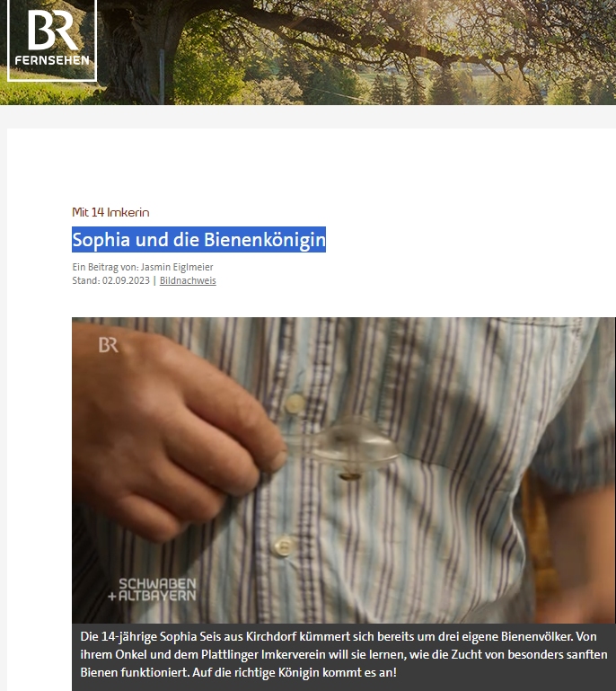Select the kicker text Mit 14 Imkerin
This screenshot has height=691, width=616.
pyautogui.click(x=110, y=212)
